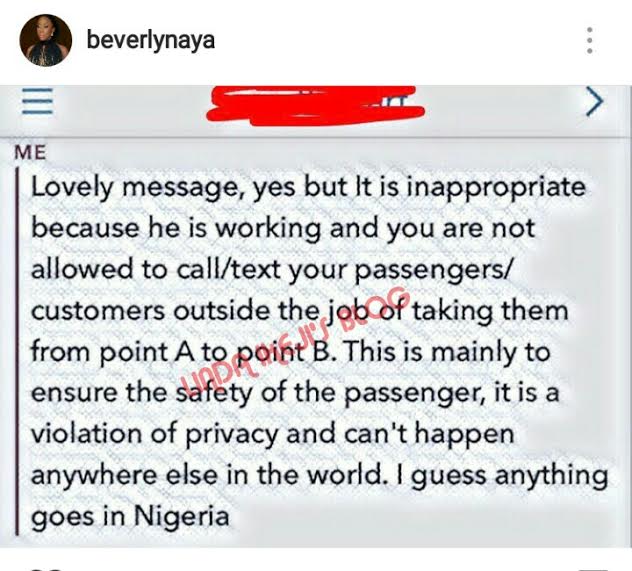Open the three-dot post options menu
632x571 pixels.
tap(589, 40)
